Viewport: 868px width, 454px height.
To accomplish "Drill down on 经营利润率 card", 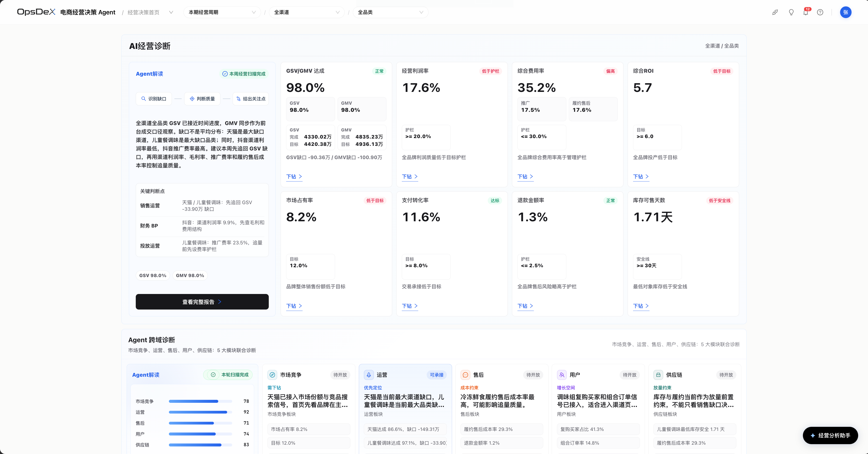I will pos(410,177).
